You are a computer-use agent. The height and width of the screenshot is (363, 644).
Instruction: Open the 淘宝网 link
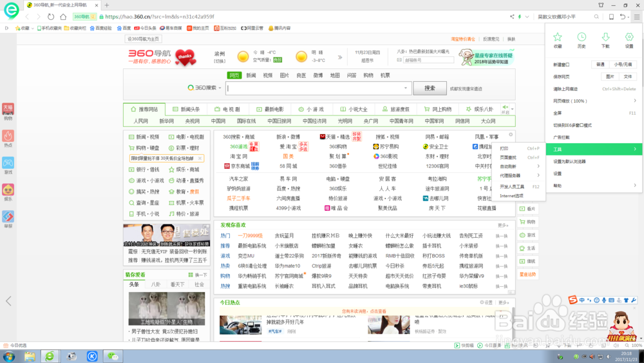(239, 156)
